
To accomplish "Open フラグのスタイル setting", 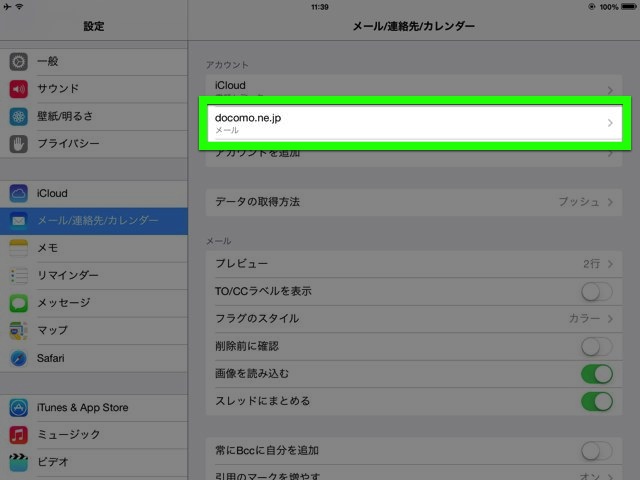I will (x=414, y=319).
